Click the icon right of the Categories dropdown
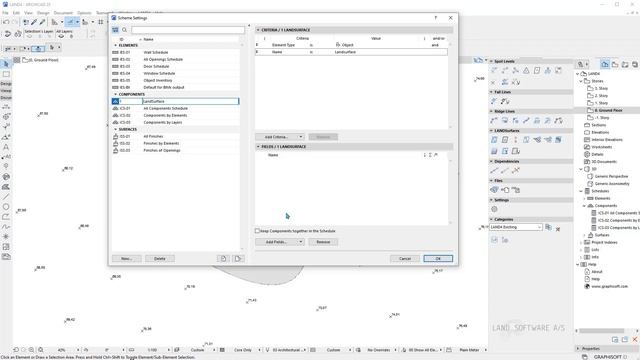 pos(548,227)
